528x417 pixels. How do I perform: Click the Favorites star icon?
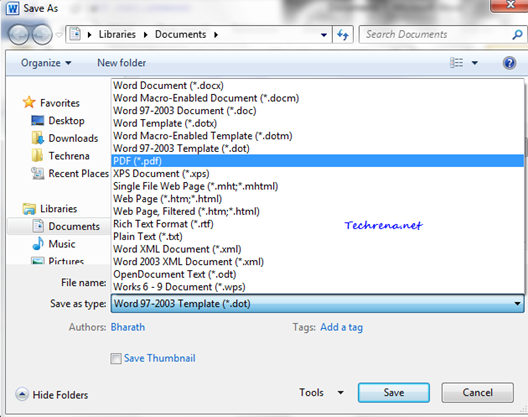coord(29,102)
